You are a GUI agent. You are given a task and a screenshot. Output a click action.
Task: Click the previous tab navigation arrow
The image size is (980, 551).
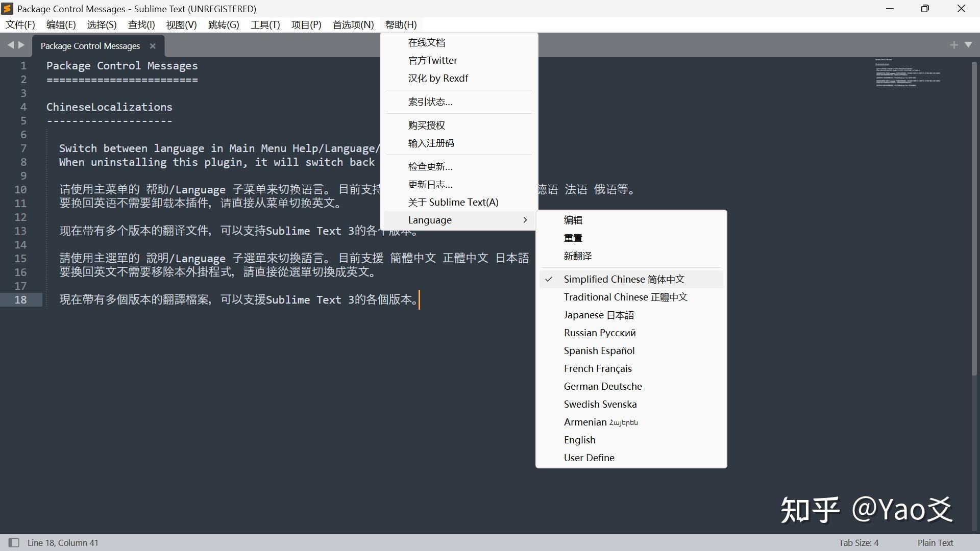[x=11, y=45]
